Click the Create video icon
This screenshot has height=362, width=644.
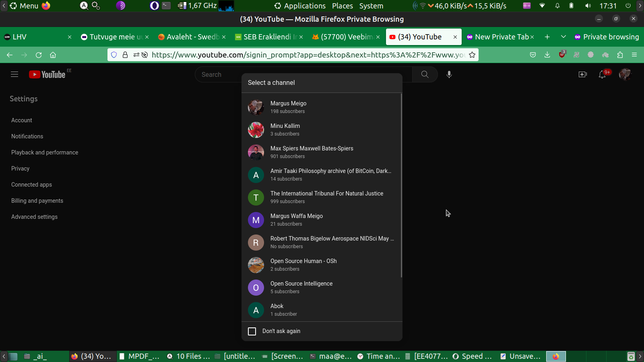tap(582, 74)
